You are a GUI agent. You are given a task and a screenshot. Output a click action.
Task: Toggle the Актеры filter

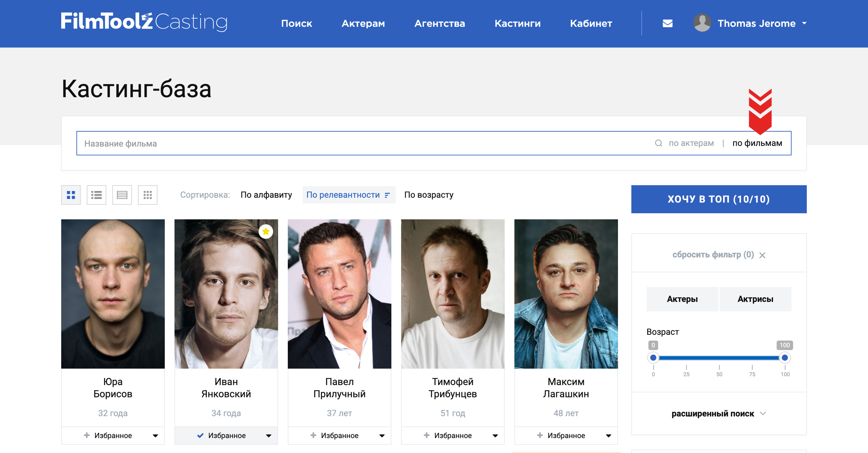tap(682, 299)
